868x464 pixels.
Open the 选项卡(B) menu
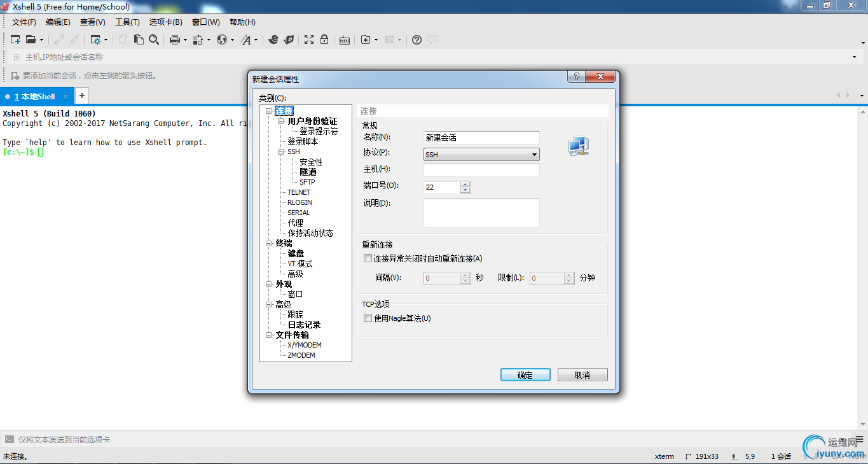click(165, 22)
